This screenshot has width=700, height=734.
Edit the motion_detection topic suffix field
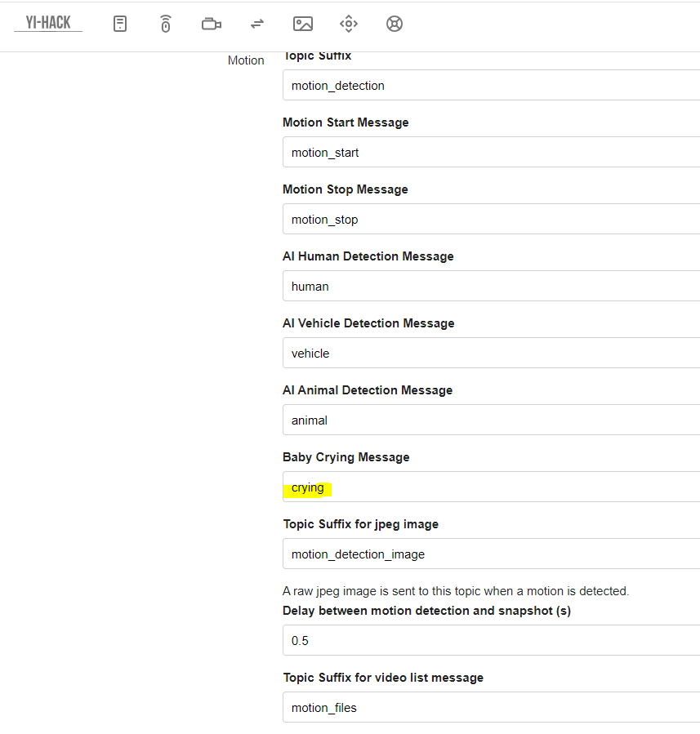[491, 85]
